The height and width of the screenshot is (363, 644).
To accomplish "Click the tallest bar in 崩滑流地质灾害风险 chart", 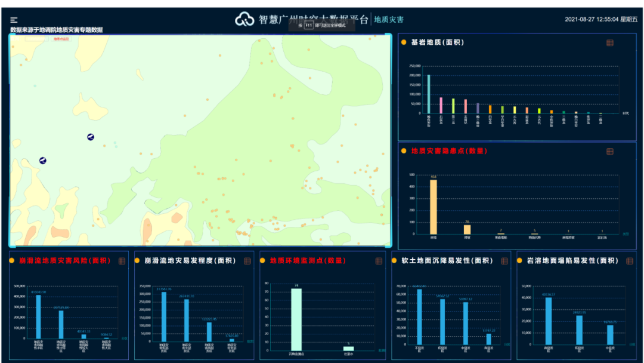I will coord(38,317).
